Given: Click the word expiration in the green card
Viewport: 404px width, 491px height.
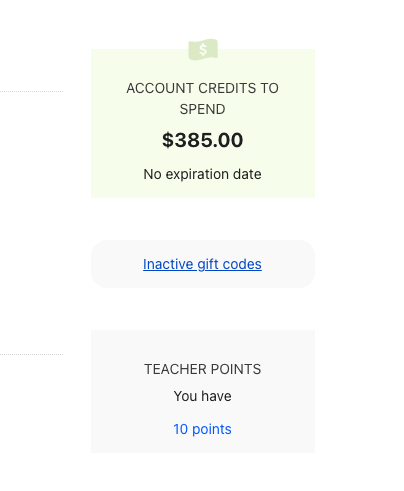Looking at the screenshot, I should pos(197,174).
